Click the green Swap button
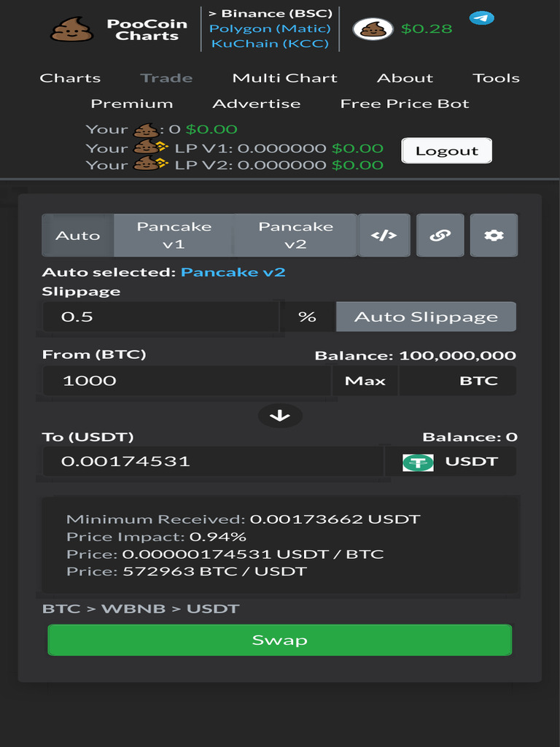This screenshot has width=560, height=747. pos(280,640)
